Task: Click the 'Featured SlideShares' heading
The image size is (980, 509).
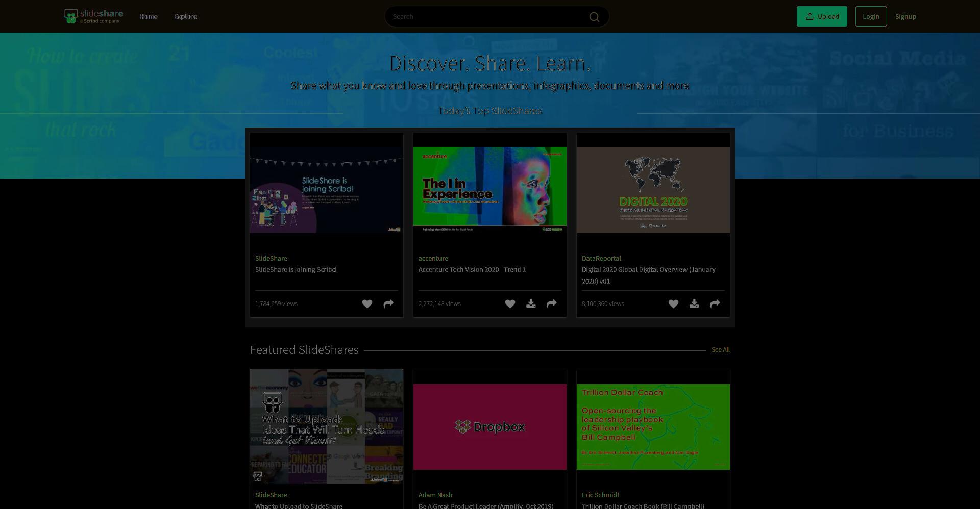Action: (304, 350)
